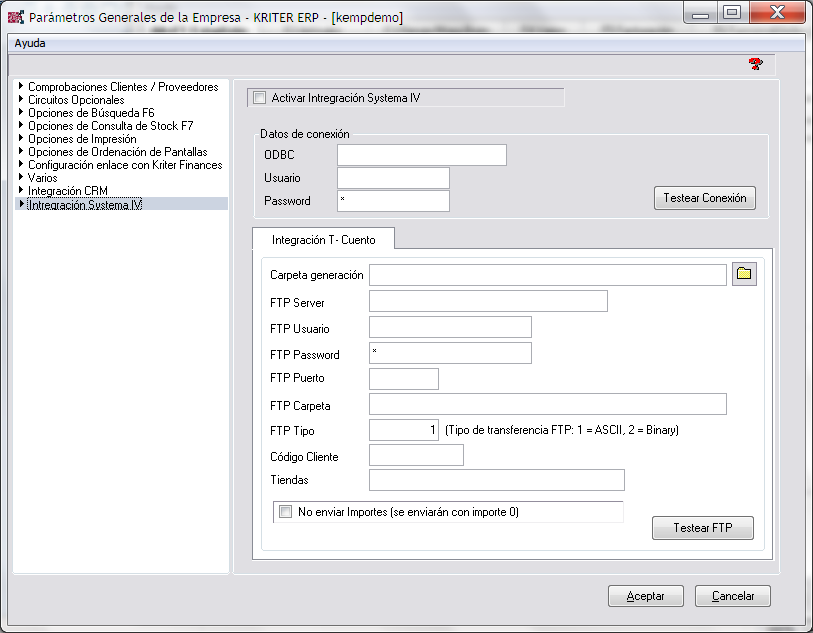Click the FTP Password field

[x=450, y=353]
